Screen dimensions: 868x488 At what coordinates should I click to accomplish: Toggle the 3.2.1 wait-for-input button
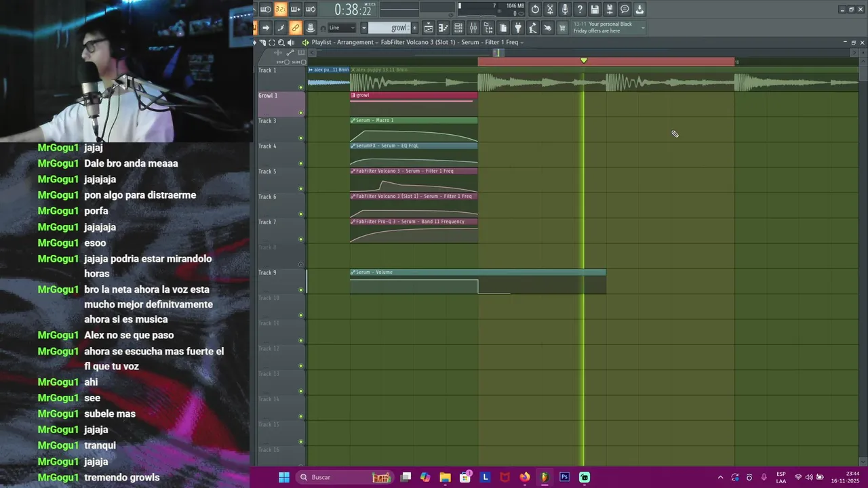tap(280, 9)
